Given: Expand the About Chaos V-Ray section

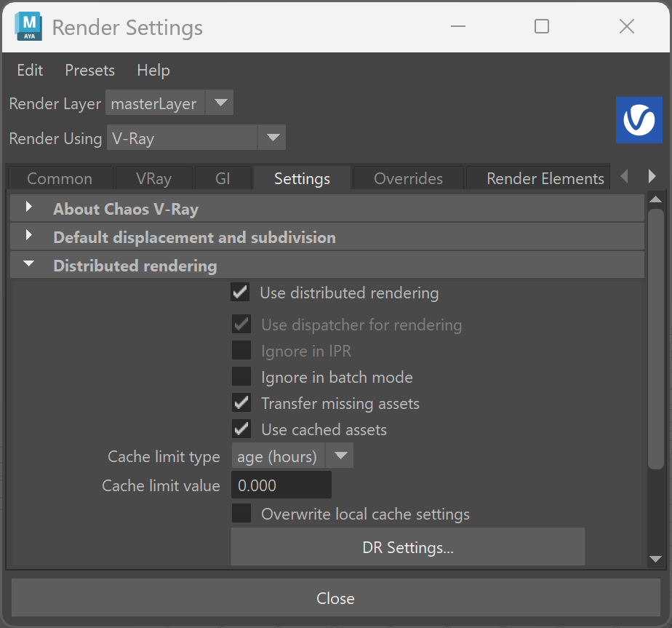Looking at the screenshot, I should [327, 208].
